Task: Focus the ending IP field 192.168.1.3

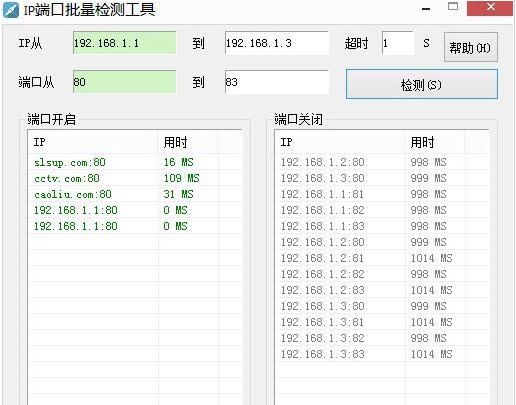Action: pyautogui.click(x=277, y=43)
